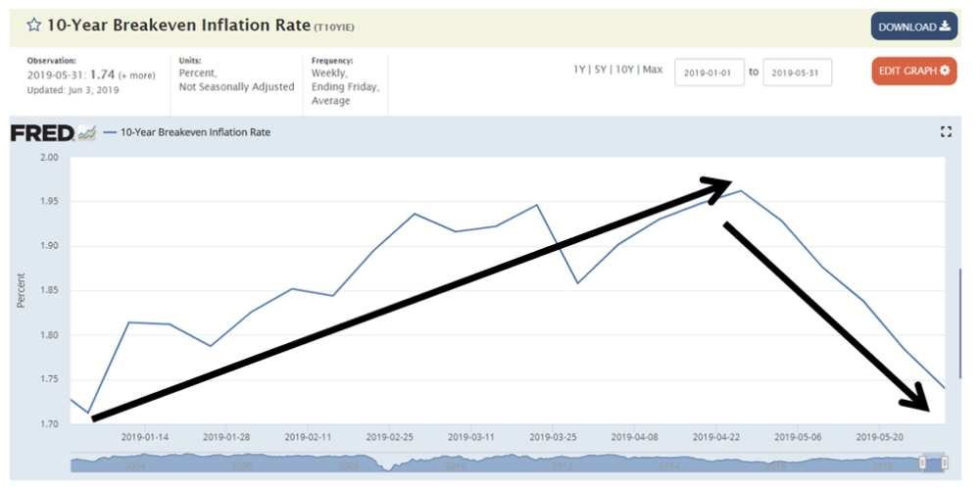The height and width of the screenshot is (492, 980).
Task: Choose the 10Y time range
Action: (626, 71)
